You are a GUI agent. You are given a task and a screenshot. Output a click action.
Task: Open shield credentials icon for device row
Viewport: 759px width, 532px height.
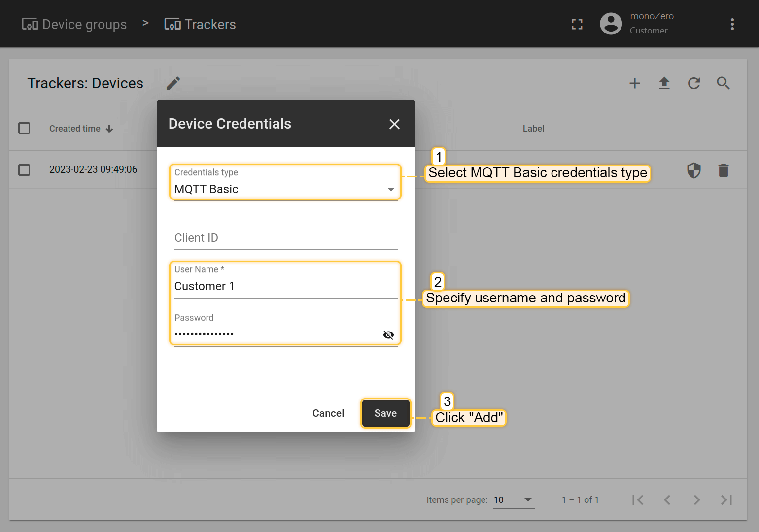pyautogui.click(x=694, y=170)
